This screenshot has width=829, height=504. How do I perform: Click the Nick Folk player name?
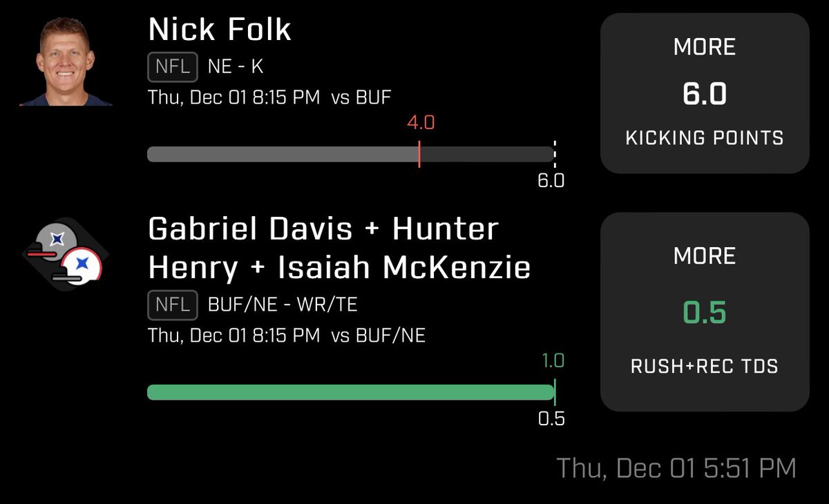click(220, 30)
